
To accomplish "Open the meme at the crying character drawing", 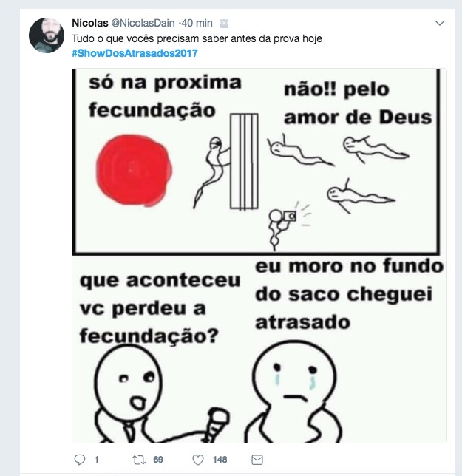I will 293,391.
